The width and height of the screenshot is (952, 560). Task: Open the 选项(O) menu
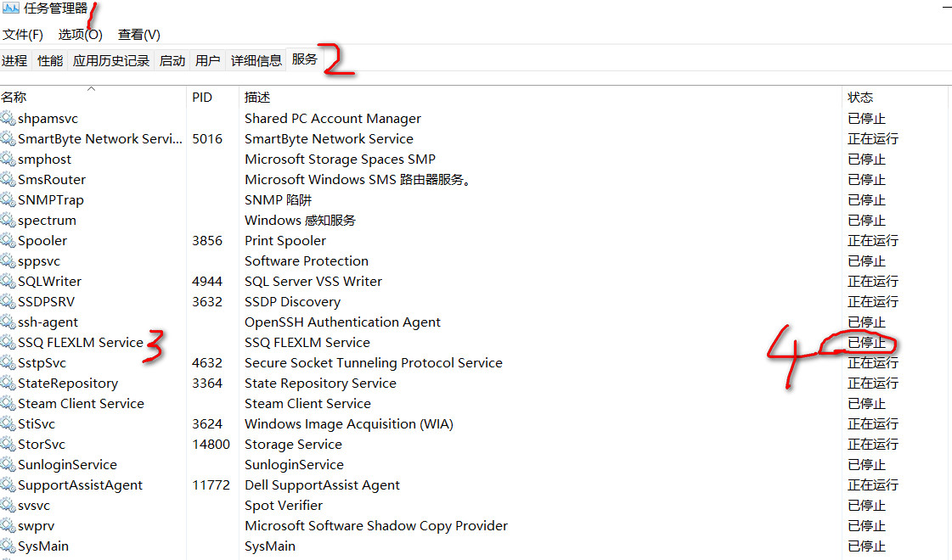click(x=80, y=35)
